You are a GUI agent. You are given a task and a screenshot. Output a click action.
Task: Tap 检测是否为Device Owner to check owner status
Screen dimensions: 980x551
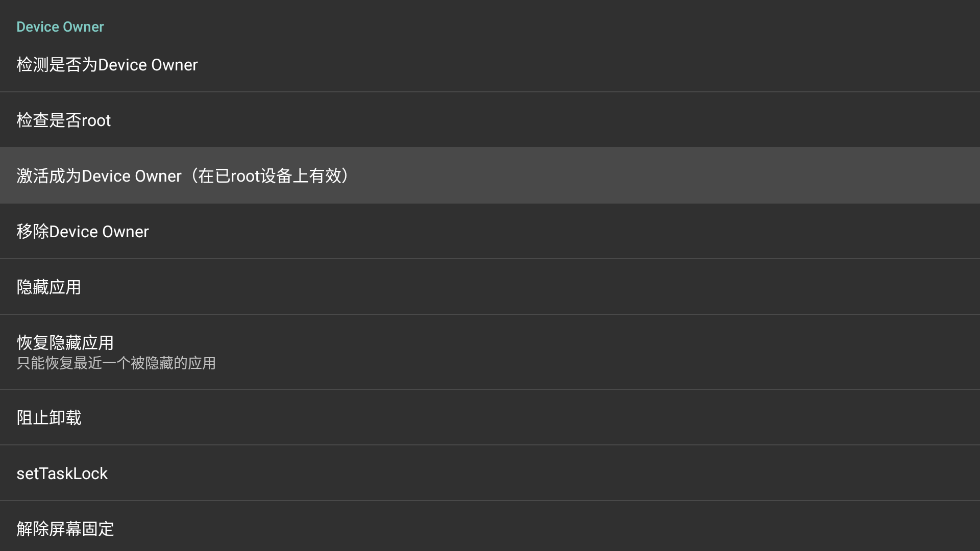tap(107, 65)
